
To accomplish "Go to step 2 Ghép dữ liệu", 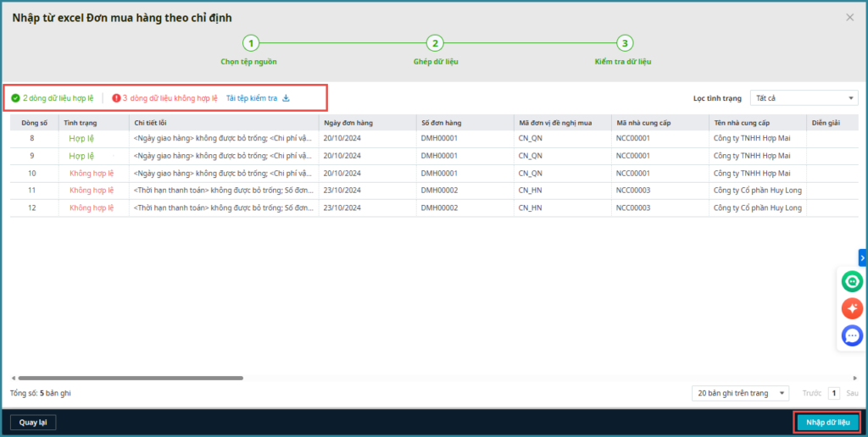I will 434,43.
